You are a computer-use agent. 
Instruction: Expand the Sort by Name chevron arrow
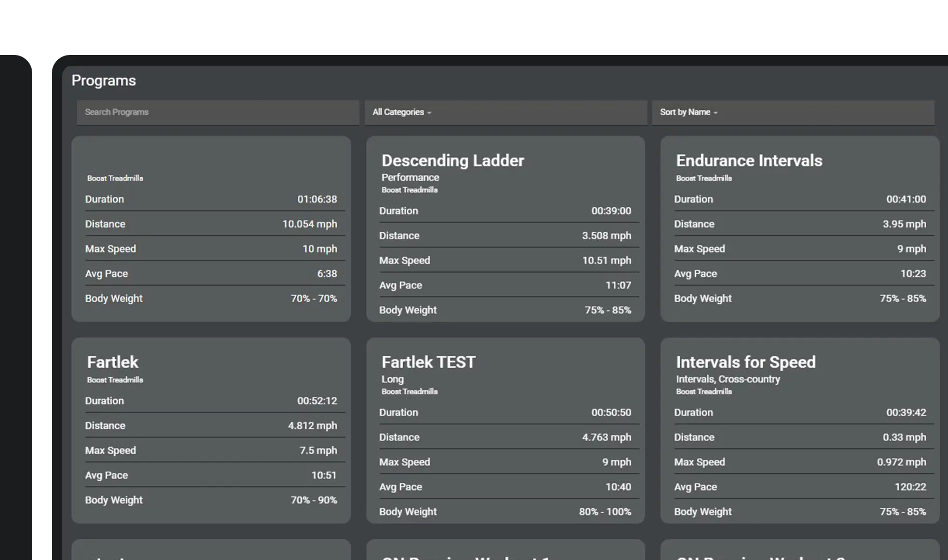pyautogui.click(x=716, y=113)
